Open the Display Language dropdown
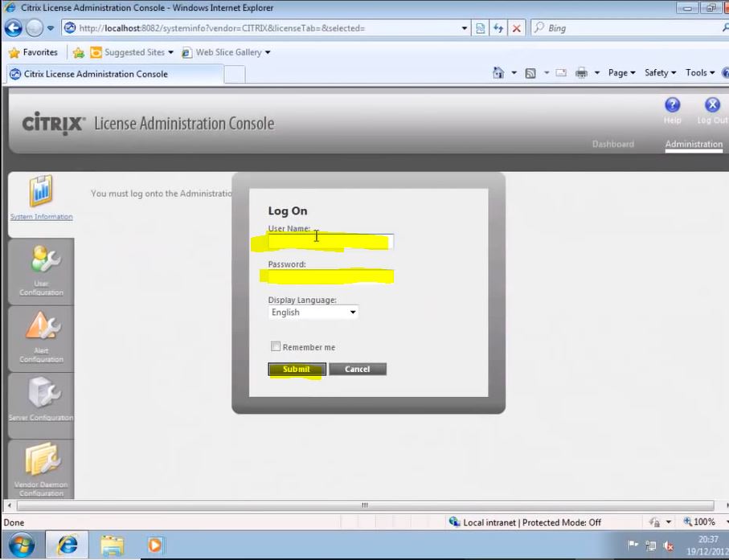 313,313
